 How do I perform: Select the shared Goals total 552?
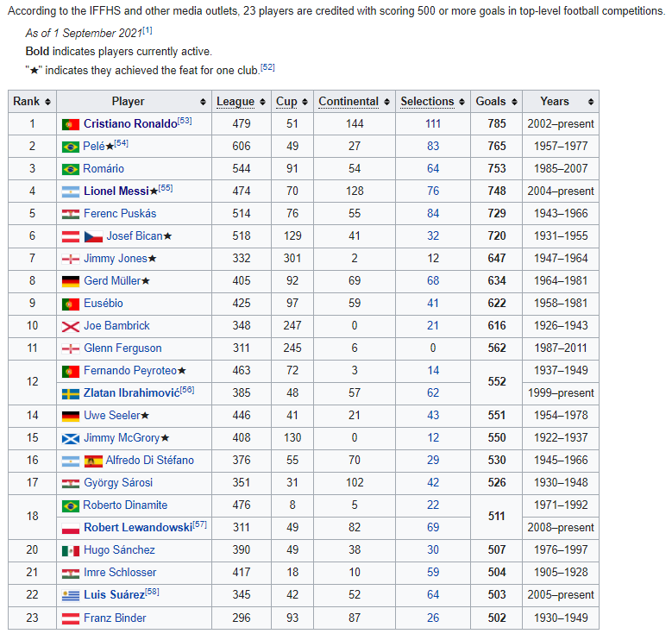point(497,382)
